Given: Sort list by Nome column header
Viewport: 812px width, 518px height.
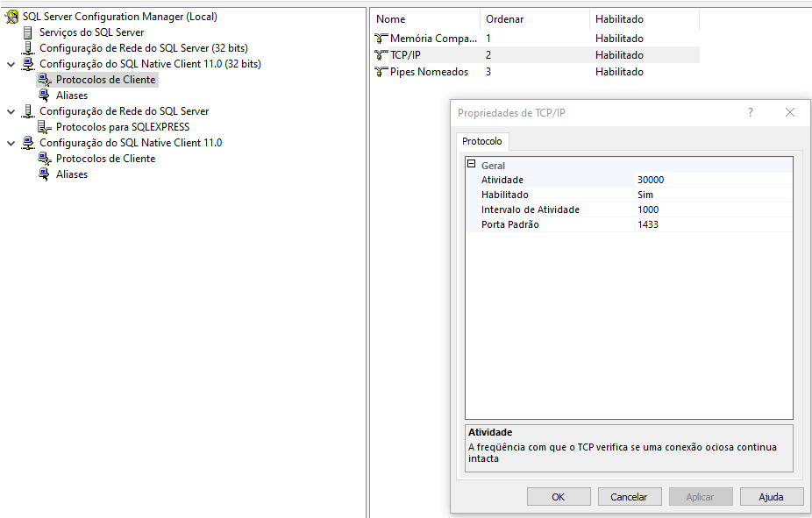Looking at the screenshot, I should (x=425, y=19).
